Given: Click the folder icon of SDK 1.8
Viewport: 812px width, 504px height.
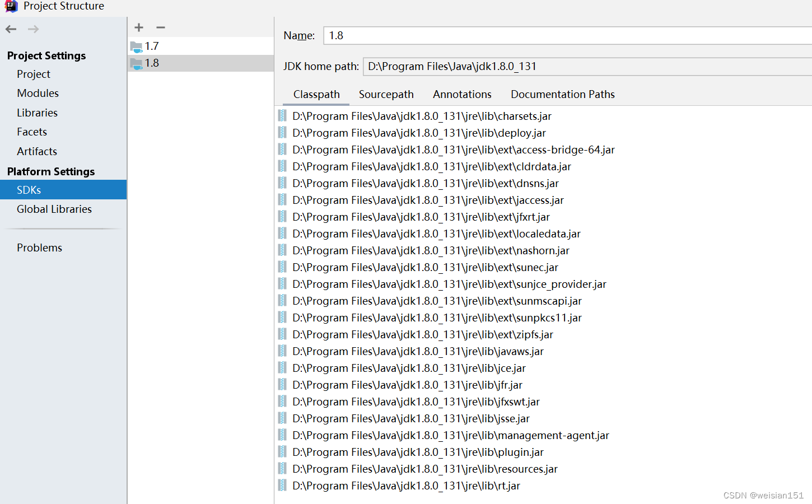Looking at the screenshot, I should (x=136, y=63).
